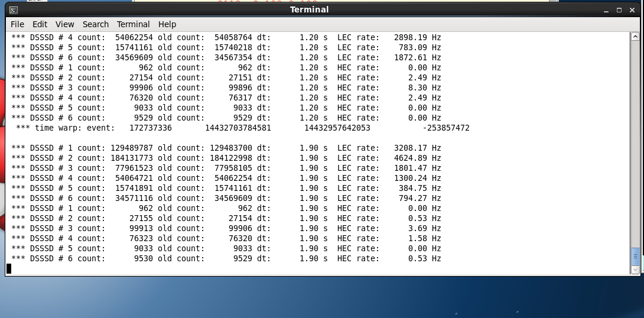Click timestamp 14432703784581

(x=238, y=128)
